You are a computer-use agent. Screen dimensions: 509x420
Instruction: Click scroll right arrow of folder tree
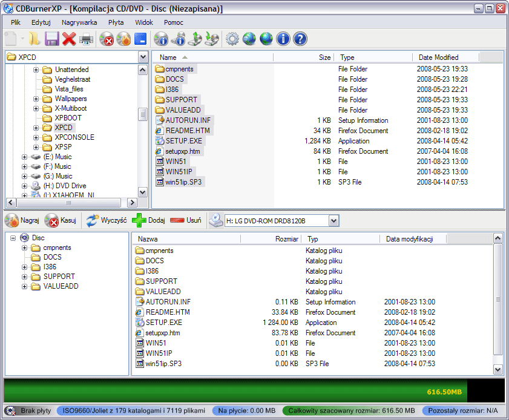click(x=132, y=203)
